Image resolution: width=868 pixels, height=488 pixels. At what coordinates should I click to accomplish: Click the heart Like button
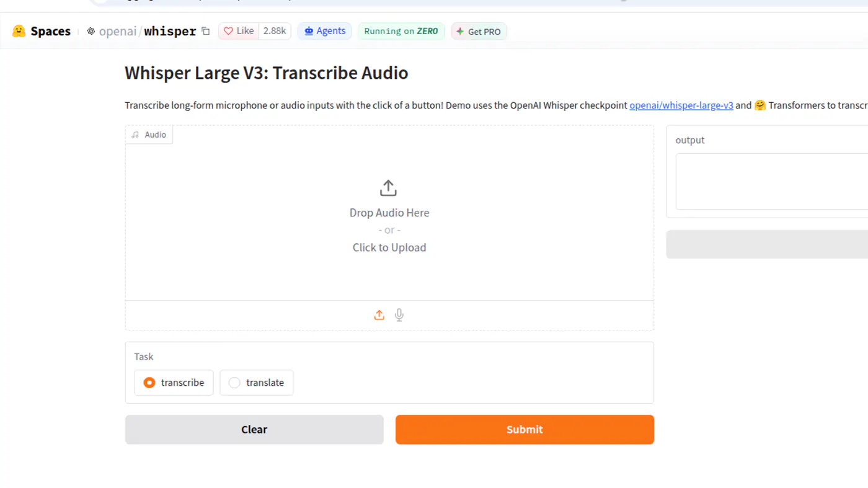point(239,31)
